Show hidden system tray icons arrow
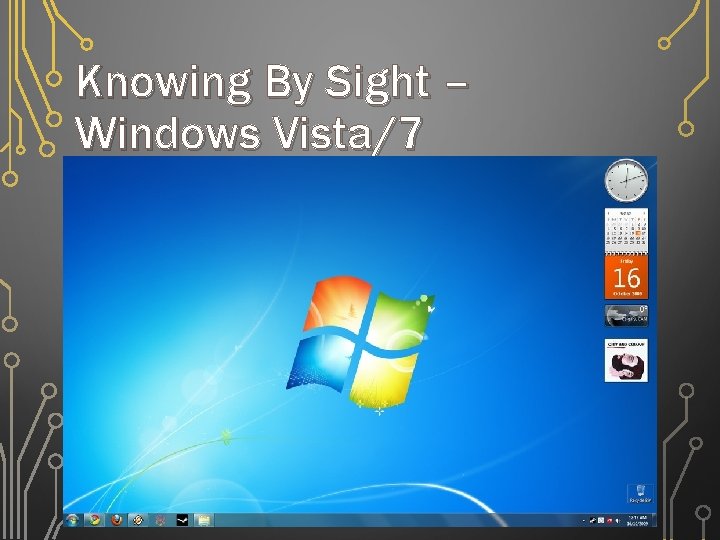This screenshot has height=540, width=720. click(584, 521)
